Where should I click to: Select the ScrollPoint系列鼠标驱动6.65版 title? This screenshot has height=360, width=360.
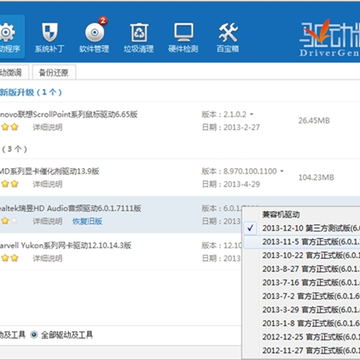[69, 114]
